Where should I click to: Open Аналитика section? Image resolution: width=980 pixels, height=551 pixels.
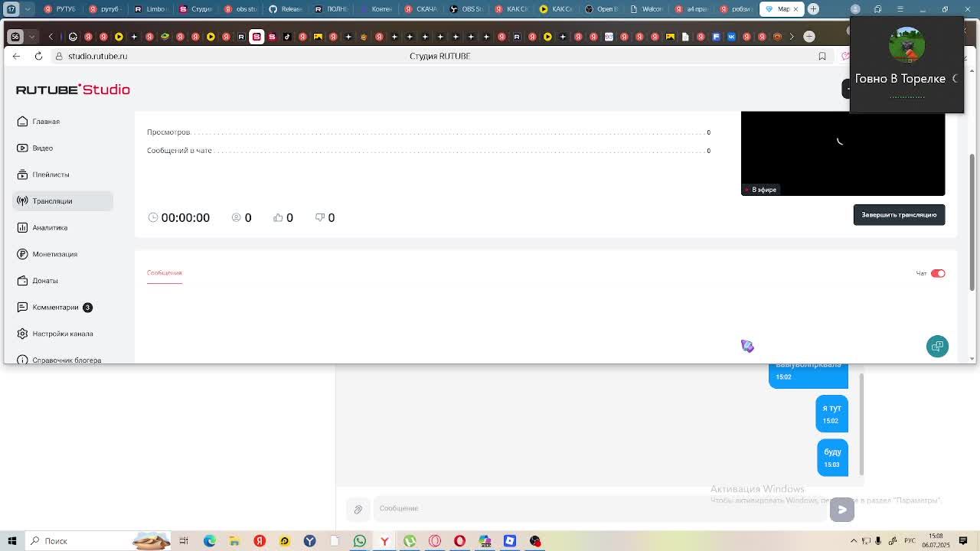point(50,227)
